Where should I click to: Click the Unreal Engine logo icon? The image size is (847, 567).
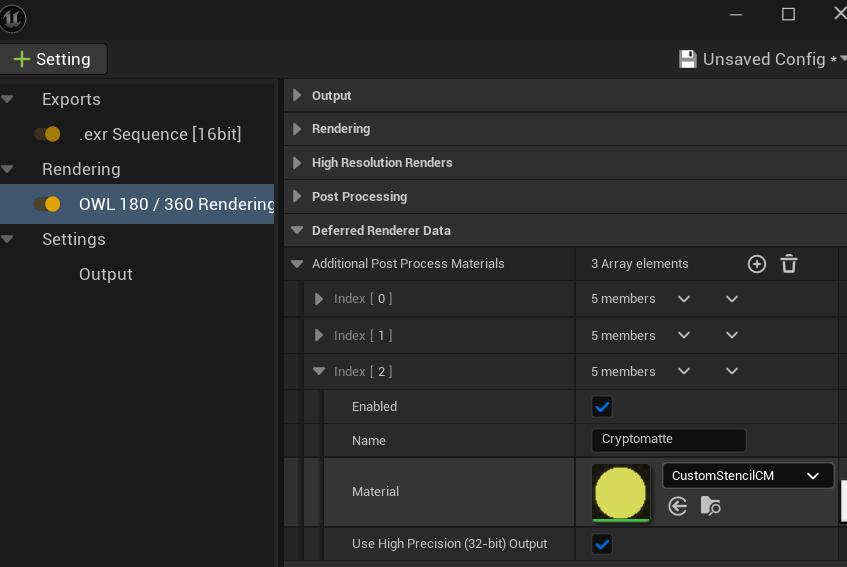12,19
